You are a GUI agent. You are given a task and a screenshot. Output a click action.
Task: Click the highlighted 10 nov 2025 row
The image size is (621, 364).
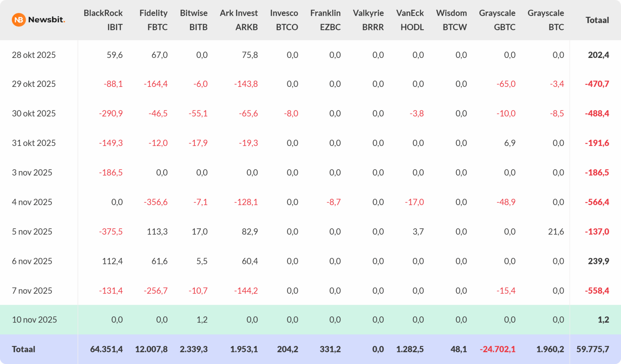(x=34, y=320)
